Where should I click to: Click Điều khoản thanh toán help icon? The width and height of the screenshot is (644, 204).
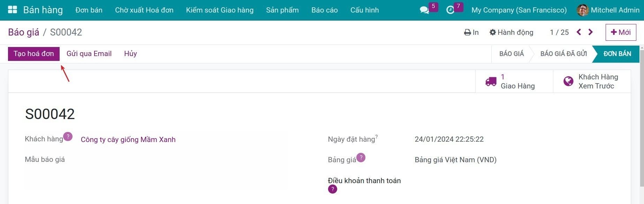tap(333, 189)
